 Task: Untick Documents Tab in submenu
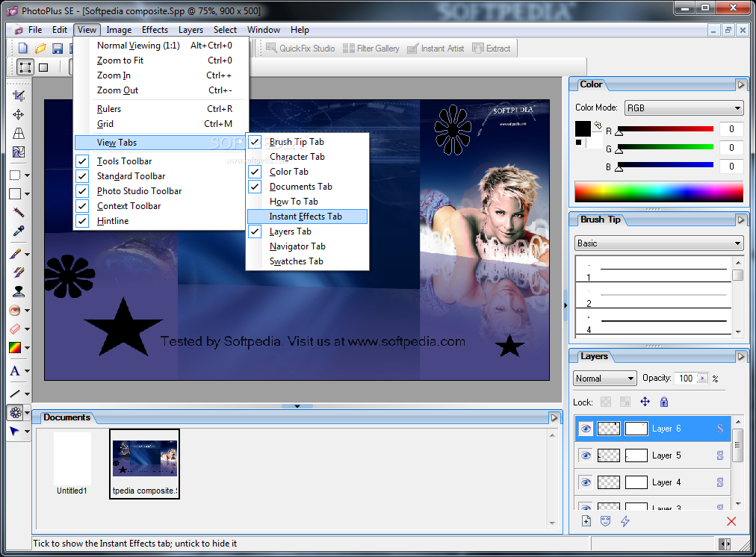click(x=308, y=187)
